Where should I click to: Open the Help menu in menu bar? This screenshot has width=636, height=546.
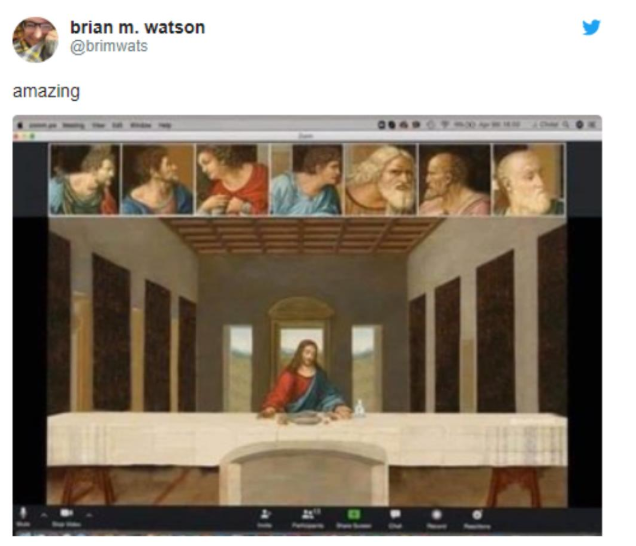tap(165, 125)
